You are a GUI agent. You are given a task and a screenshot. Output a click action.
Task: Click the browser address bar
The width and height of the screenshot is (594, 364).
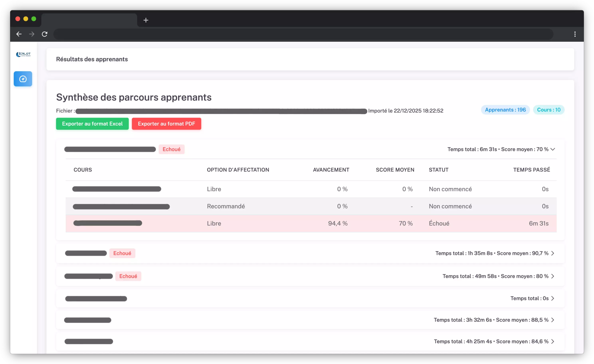303,34
